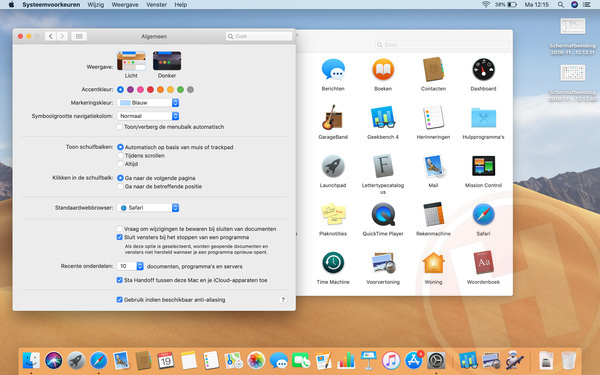
Task: Uncheck 'Sluit vensters bij het stoppen' checkbox
Action: click(120, 237)
